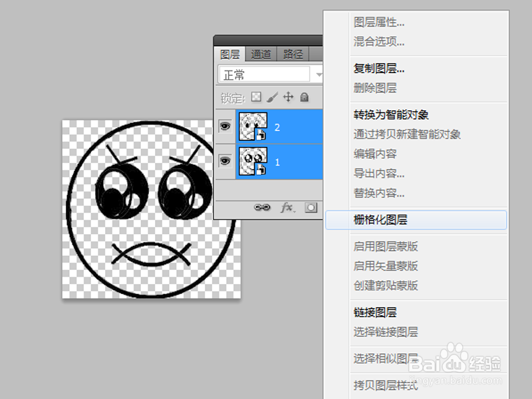Select layer 1 thumbnail
This screenshot has height=399, width=532.
[253, 161]
